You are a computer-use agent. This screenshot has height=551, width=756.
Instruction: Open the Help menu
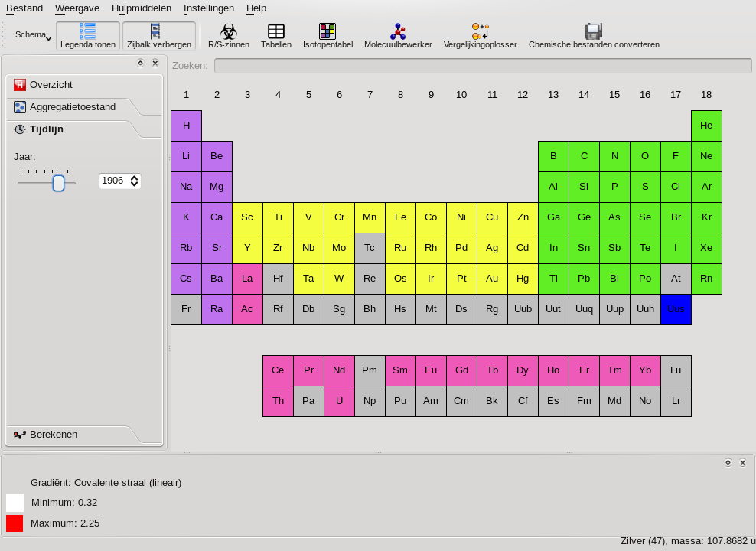pos(256,8)
